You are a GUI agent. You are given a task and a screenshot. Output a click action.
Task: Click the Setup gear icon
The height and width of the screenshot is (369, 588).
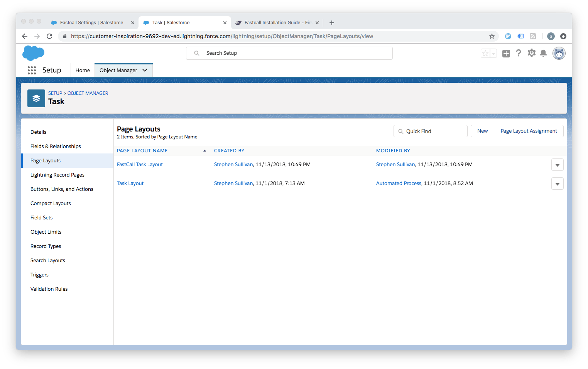tap(531, 53)
